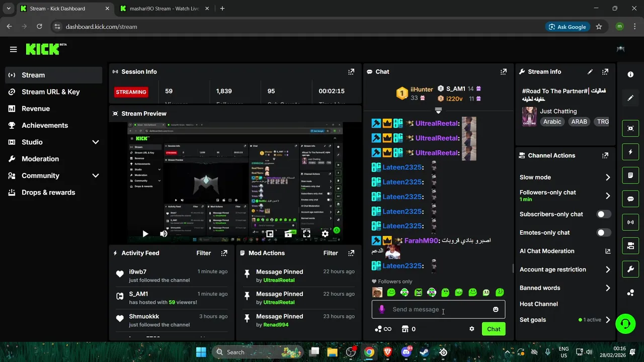Image resolution: width=644 pixels, height=362 pixels.
Task: Edit stream info with the pencil in its header
Action: coord(590,72)
